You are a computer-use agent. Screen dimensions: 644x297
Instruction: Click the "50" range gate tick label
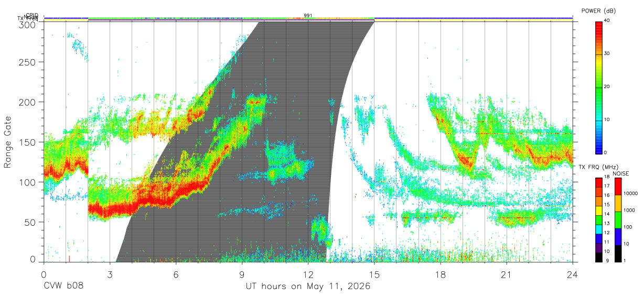[x=29, y=222]
